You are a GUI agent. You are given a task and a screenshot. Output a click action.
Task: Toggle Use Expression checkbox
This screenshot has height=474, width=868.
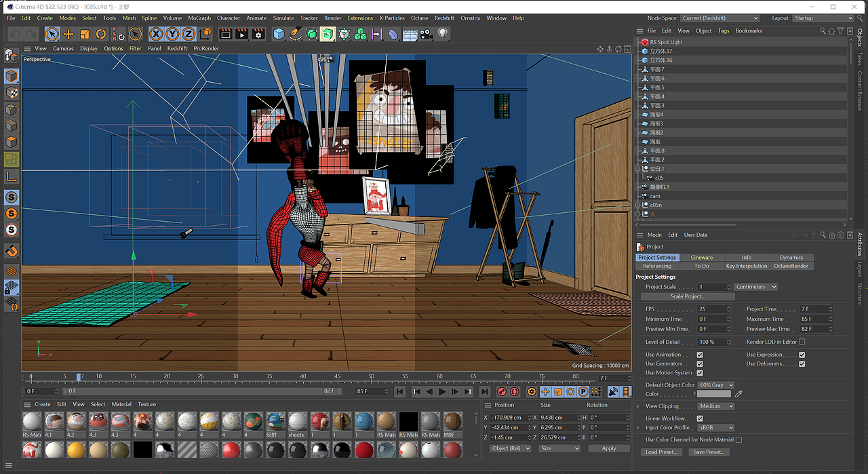802,355
